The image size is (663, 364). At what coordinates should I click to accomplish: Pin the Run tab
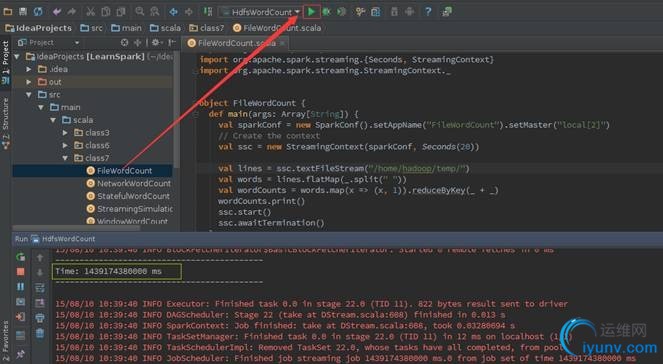(x=20, y=353)
